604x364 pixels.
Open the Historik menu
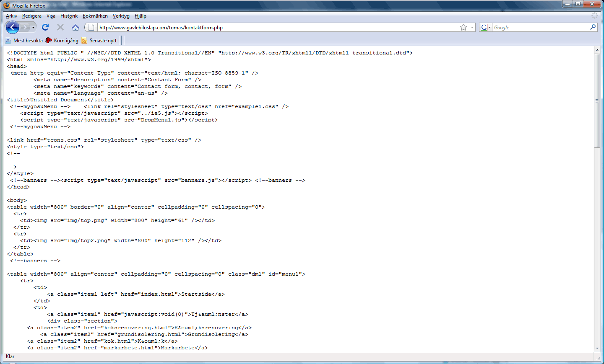click(69, 16)
